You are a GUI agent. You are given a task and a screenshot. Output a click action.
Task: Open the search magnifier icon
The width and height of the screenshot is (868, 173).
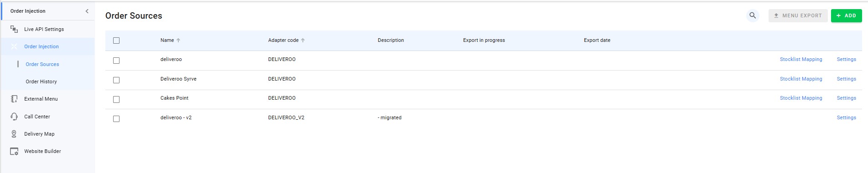pyautogui.click(x=753, y=15)
